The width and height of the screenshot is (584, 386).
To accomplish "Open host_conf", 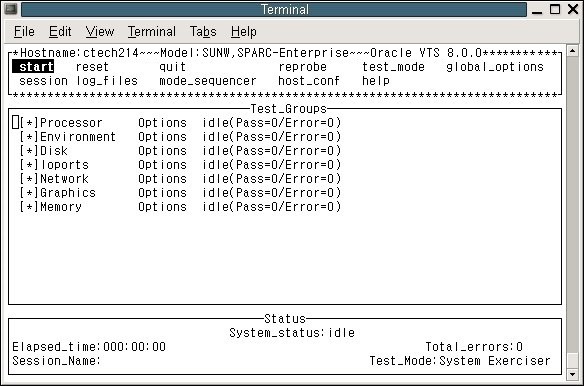I will point(309,81).
